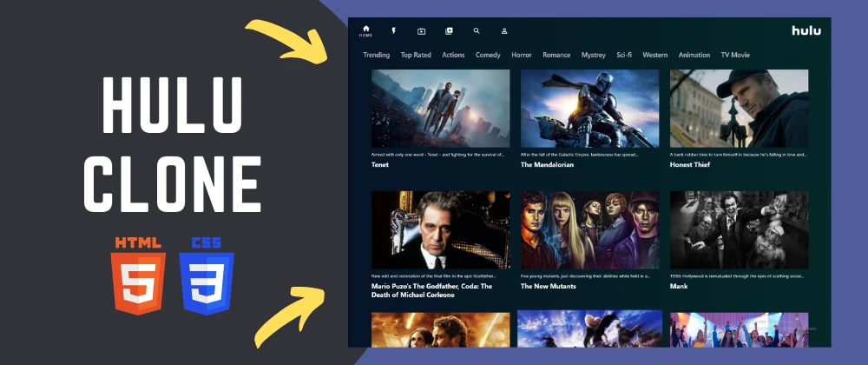Click the Mank title text
The width and height of the screenshot is (868, 365).
tap(679, 286)
